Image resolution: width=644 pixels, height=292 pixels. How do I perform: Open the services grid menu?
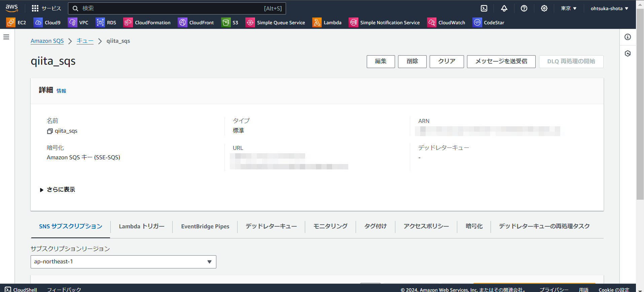tap(46, 8)
